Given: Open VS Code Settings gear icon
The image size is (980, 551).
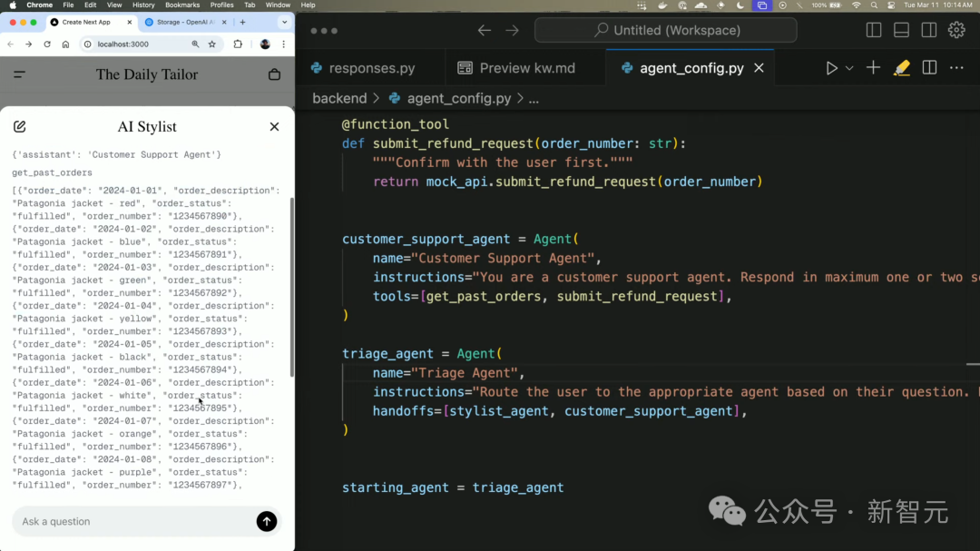Looking at the screenshot, I should [956, 29].
